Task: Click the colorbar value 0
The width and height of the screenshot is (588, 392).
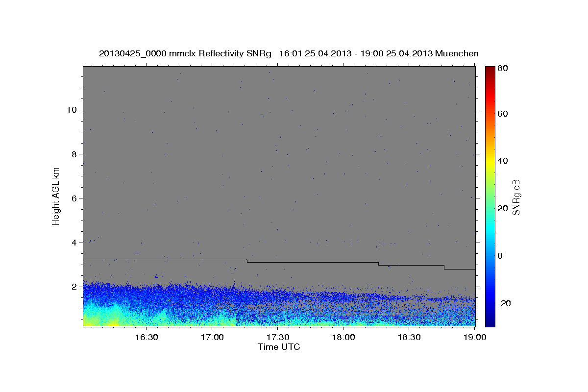Action: coord(501,256)
